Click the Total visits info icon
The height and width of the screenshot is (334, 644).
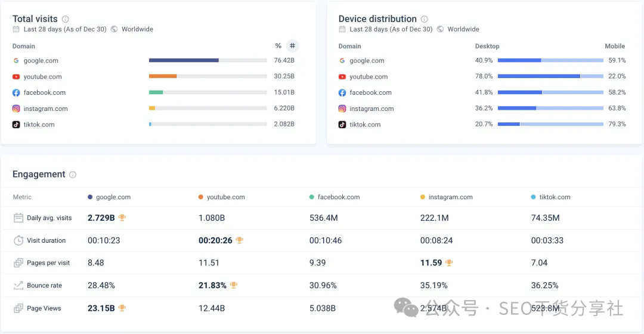point(66,19)
